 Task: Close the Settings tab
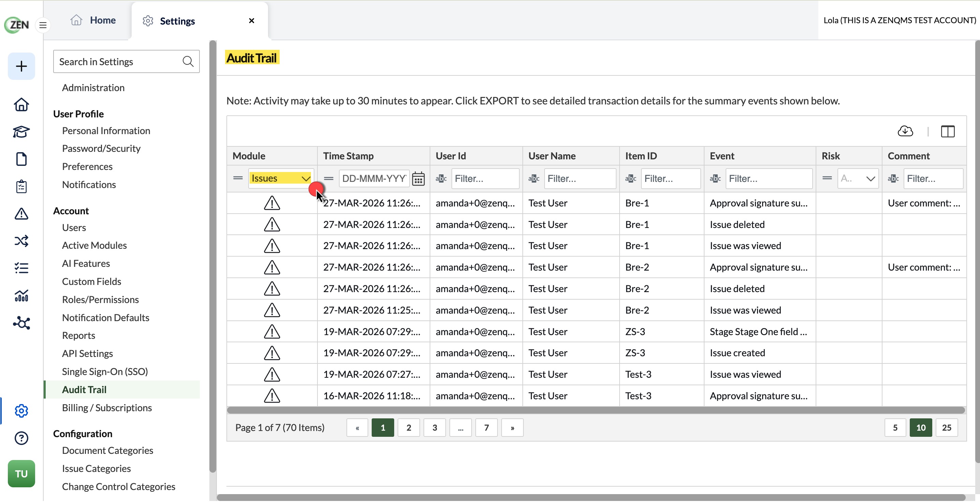pos(251,20)
